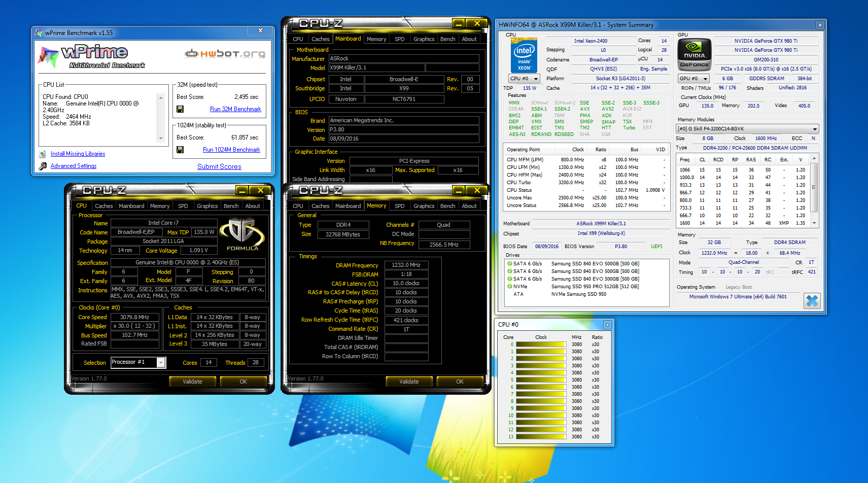Click the "QHV5 (ES2)" QDF value in HWiNFO64
868x483 pixels.
603,69
